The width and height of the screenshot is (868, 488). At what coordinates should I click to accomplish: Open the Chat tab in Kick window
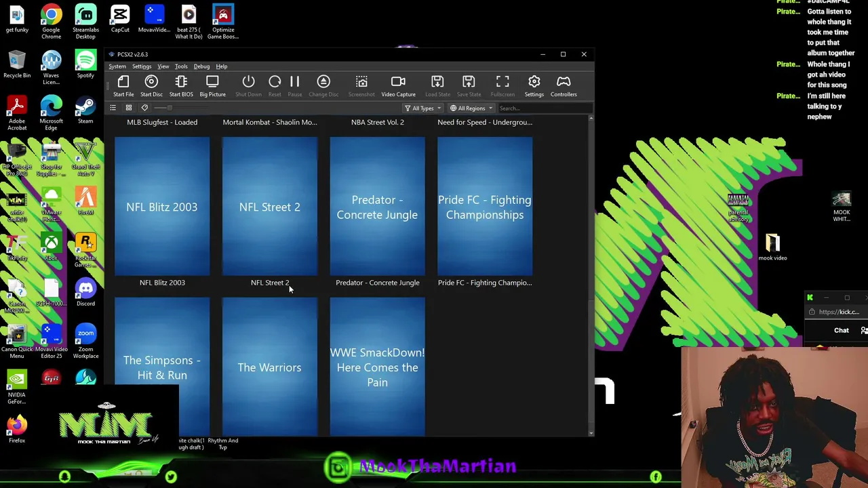coord(841,330)
